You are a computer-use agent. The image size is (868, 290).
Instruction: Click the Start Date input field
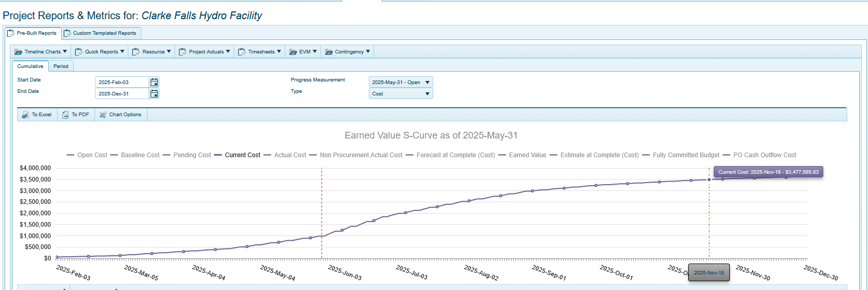[122, 82]
